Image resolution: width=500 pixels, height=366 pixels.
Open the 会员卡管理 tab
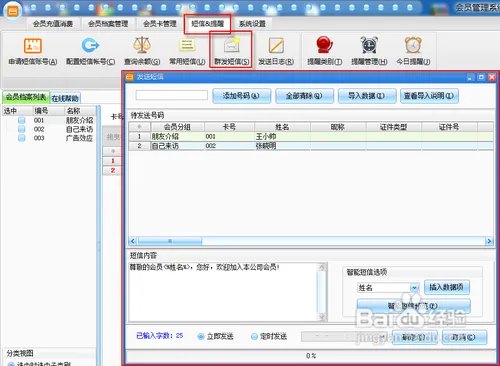[x=160, y=24]
